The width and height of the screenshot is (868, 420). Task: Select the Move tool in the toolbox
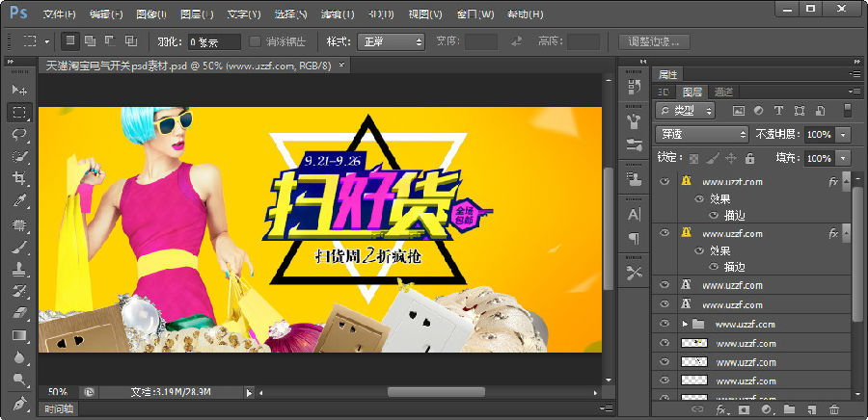[x=19, y=90]
